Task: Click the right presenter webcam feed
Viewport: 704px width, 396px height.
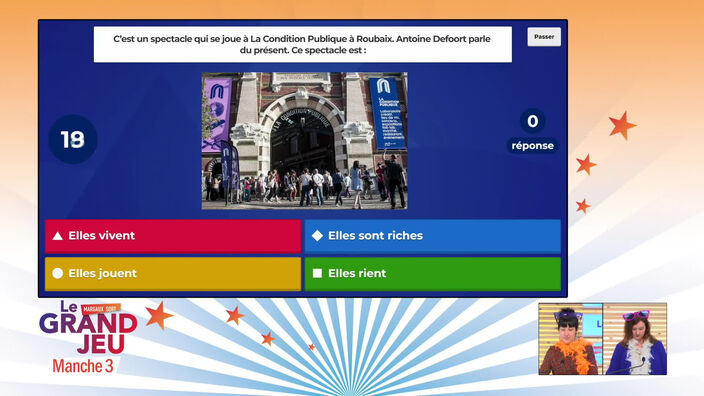Action: tap(635, 339)
